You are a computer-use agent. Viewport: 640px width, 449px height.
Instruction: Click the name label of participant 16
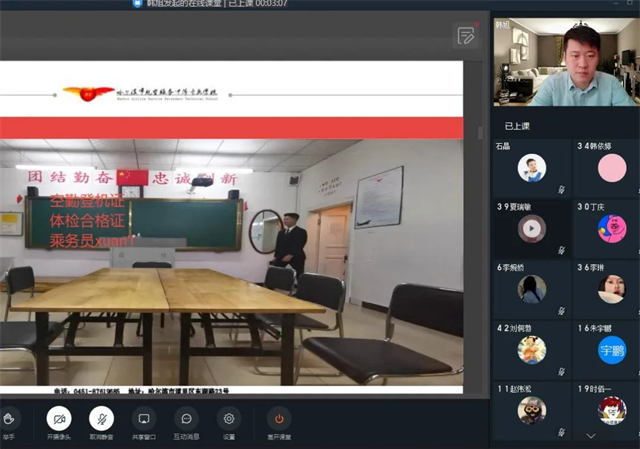point(595,328)
